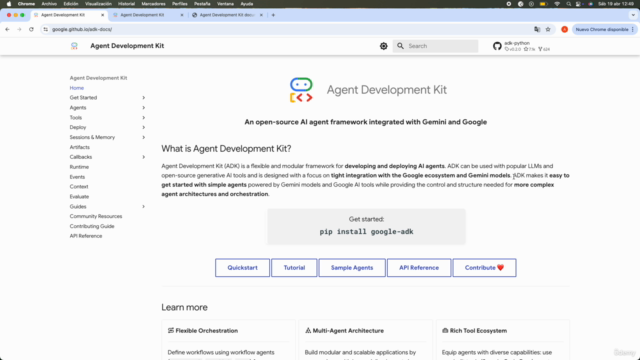This screenshot has height=360, width=640.
Task: Expand the Get Started sidebar section
Action: pyautogui.click(x=143, y=98)
